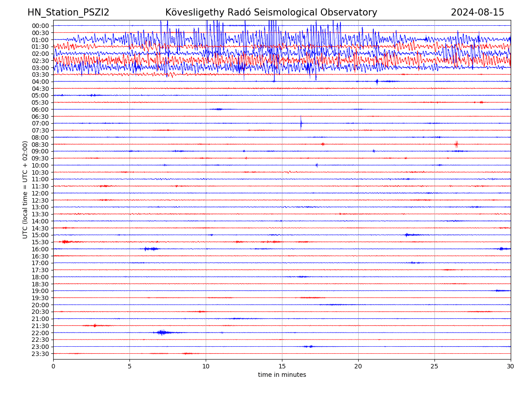
Task: Click the red spike near minute 26 on 08:30 trace
Action: [x=456, y=144]
